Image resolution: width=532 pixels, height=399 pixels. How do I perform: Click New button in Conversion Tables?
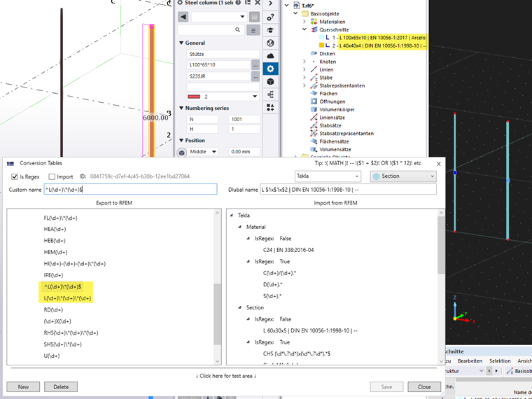23,387
